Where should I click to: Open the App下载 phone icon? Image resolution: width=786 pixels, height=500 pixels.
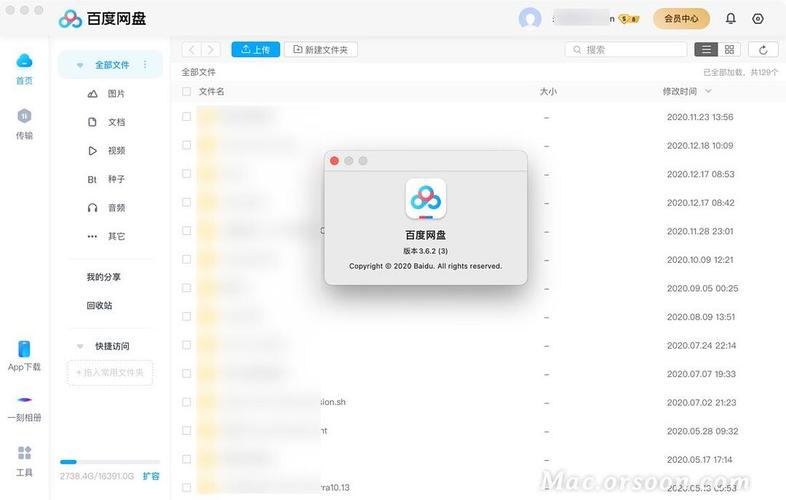[x=24, y=349]
